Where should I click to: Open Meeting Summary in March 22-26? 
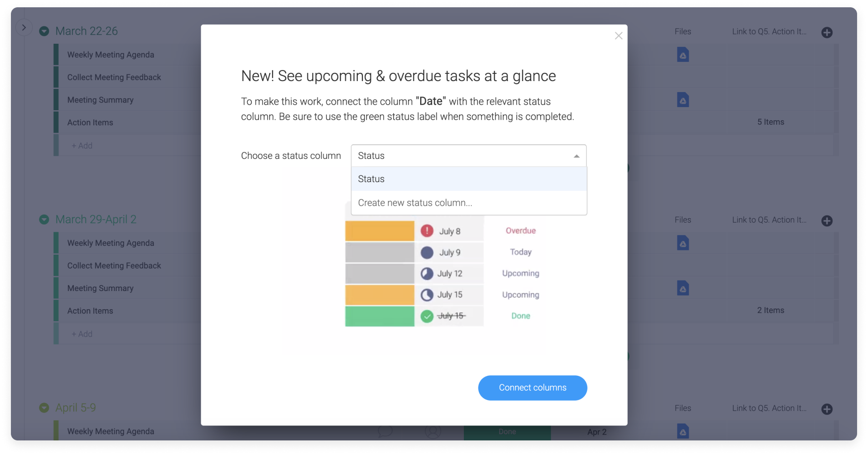click(x=101, y=100)
